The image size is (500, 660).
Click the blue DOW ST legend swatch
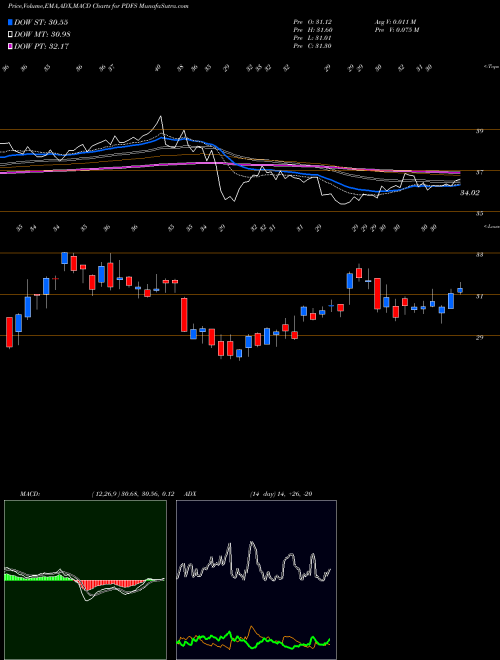pyautogui.click(x=10, y=22)
